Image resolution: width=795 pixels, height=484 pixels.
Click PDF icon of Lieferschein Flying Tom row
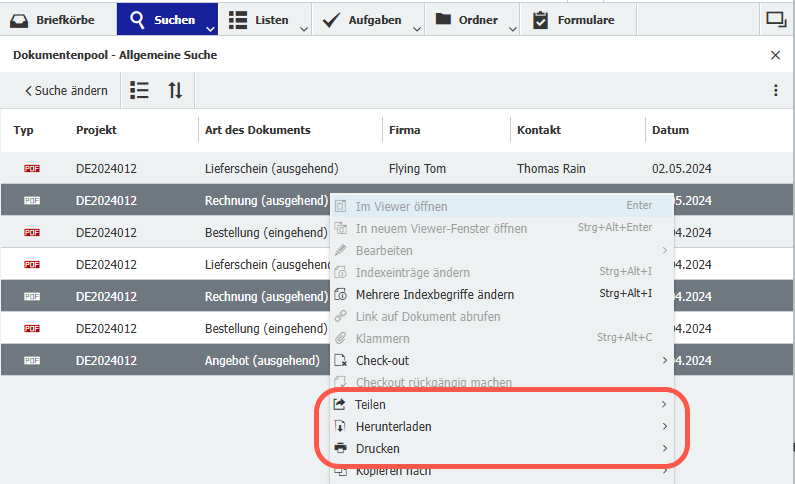(x=31, y=169)
